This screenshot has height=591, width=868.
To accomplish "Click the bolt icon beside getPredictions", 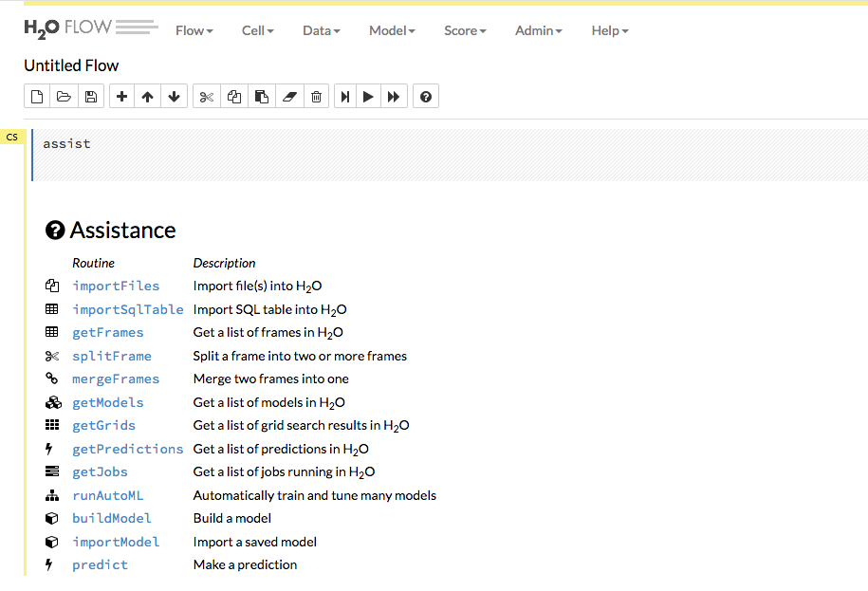I will pyautogui.click(x=49, y=448).
